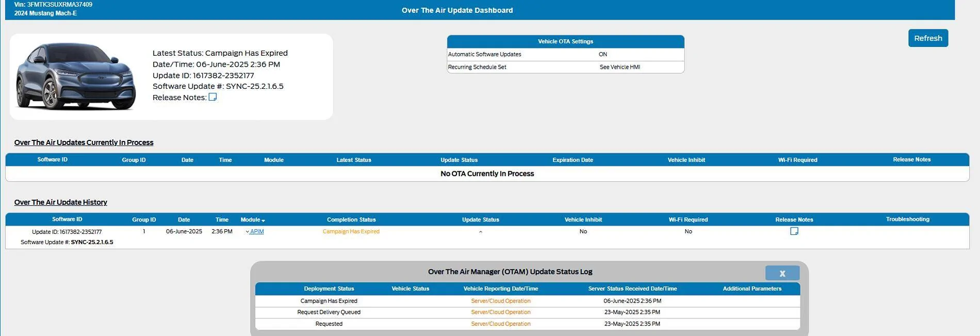Click history 'Troubleshooting' column header

pos(907,219)
